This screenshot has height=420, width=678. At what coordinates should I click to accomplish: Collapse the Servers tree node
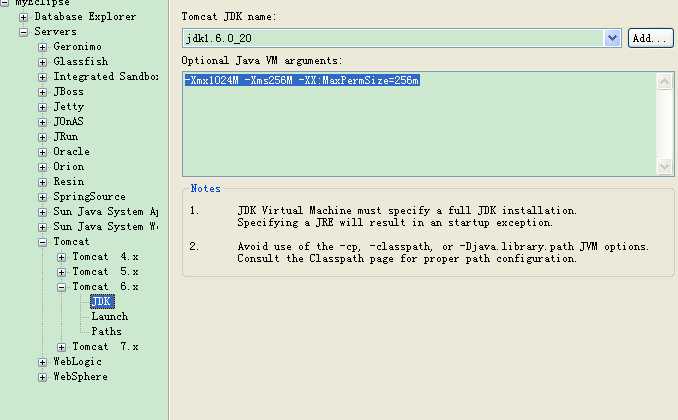pos(23,32)
